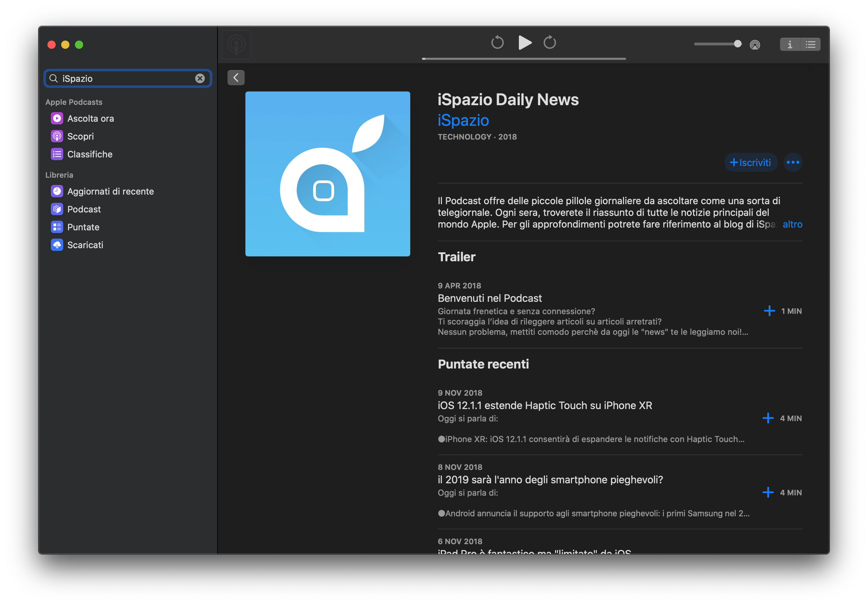Click the Puntate recenti heading
The image size is (868, 605).
[483, 364]
